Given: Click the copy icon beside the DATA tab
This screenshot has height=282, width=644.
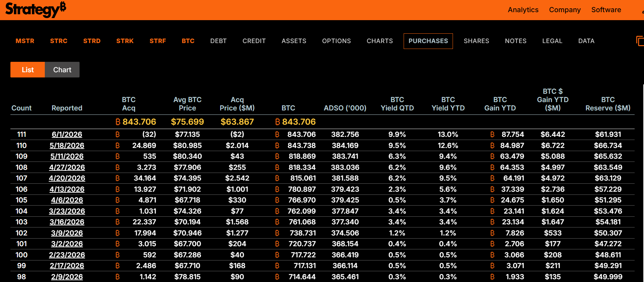Looking at the screenshot, I should click(640, 41).
